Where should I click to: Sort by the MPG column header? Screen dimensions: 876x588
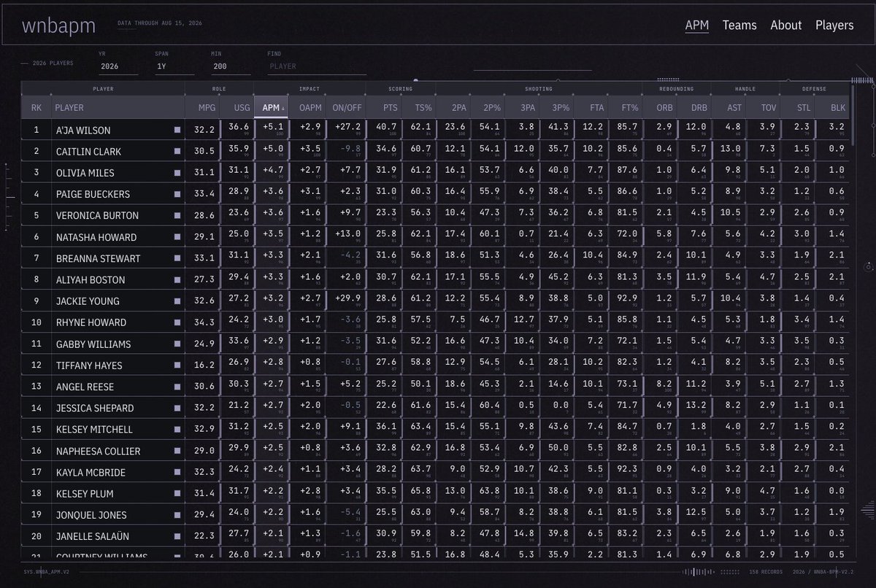(201, 107)
